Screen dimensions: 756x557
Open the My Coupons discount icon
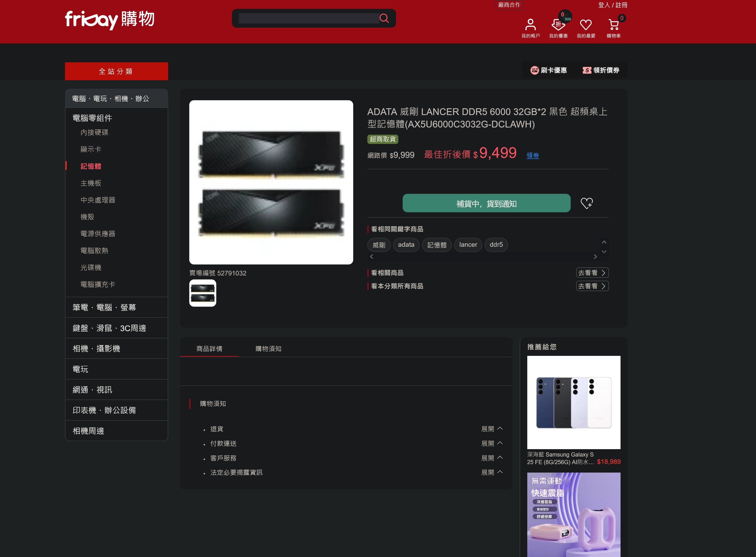coord(558,25)
